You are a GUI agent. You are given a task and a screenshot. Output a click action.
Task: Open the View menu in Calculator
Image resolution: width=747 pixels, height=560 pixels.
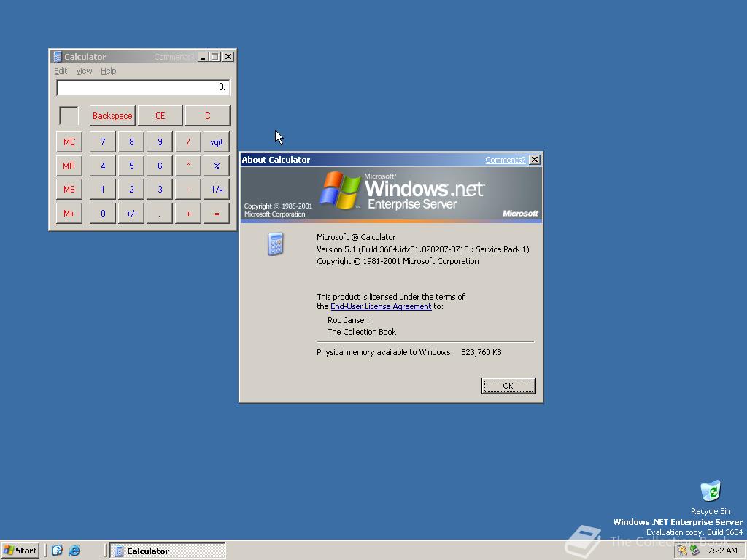[84, 71]
